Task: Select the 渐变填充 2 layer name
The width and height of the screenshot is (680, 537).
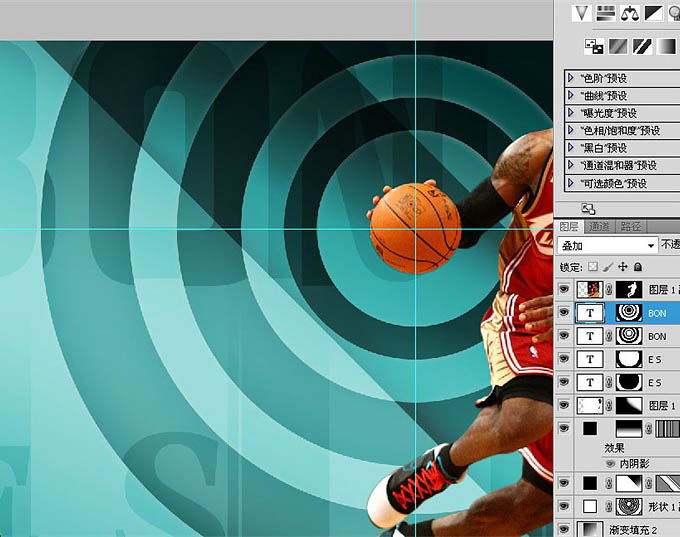Action: click(x=633, y=530)
